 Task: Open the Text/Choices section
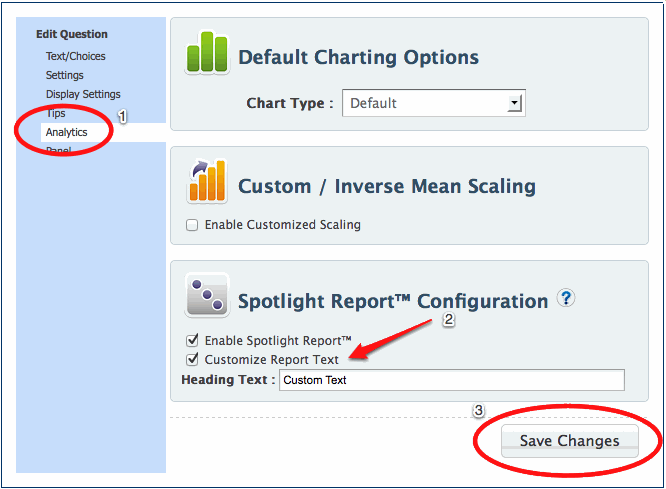pos(76,56)
